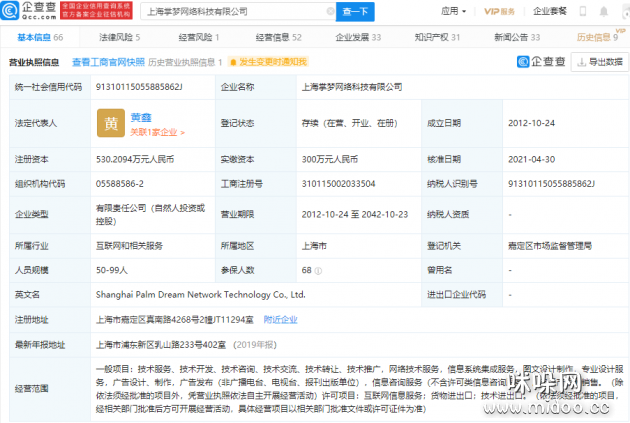Click the Qcc logo icon
The height and width of the screenshot is (423, 630).
[10, 10]
